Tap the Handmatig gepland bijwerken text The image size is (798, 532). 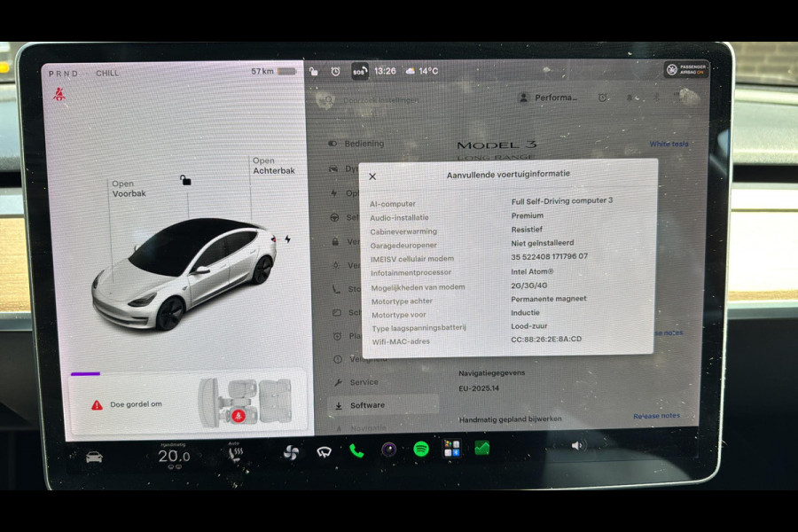point(511,419)
